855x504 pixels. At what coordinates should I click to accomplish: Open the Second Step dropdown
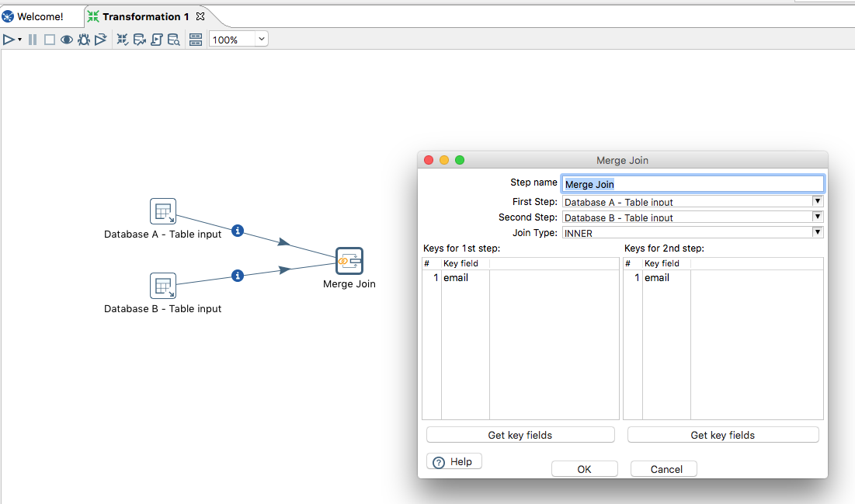[818, 217]
